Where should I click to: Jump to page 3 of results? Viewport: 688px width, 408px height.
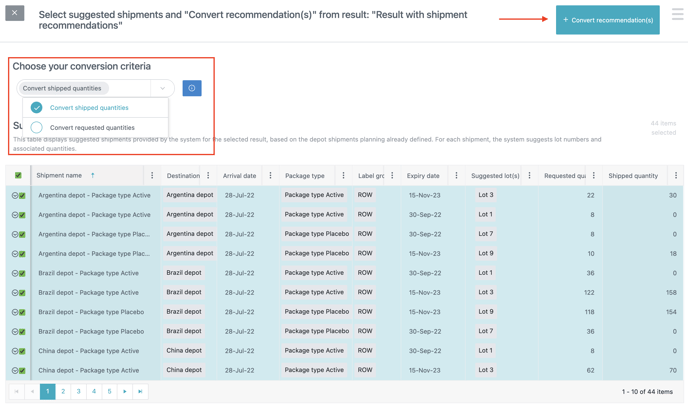(78, 391)
